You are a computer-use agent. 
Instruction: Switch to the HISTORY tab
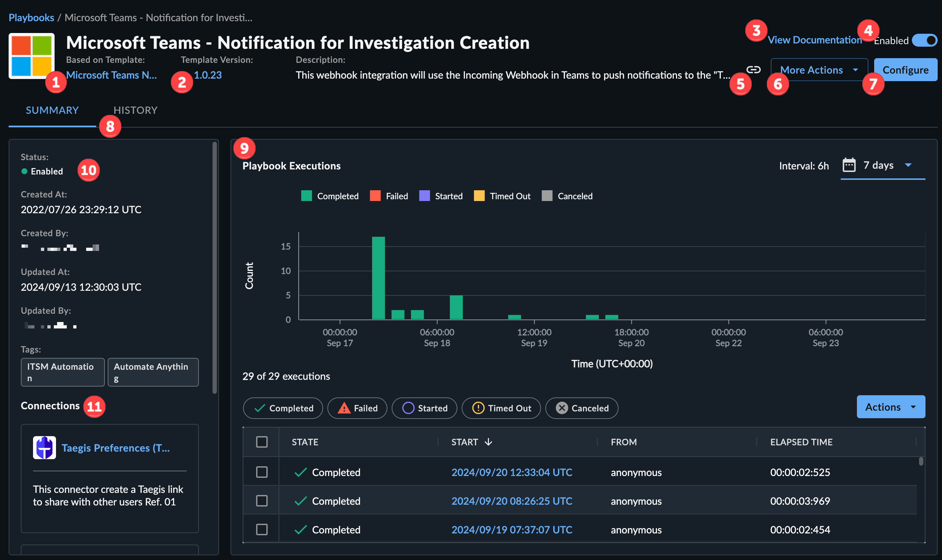click(135, 110)
